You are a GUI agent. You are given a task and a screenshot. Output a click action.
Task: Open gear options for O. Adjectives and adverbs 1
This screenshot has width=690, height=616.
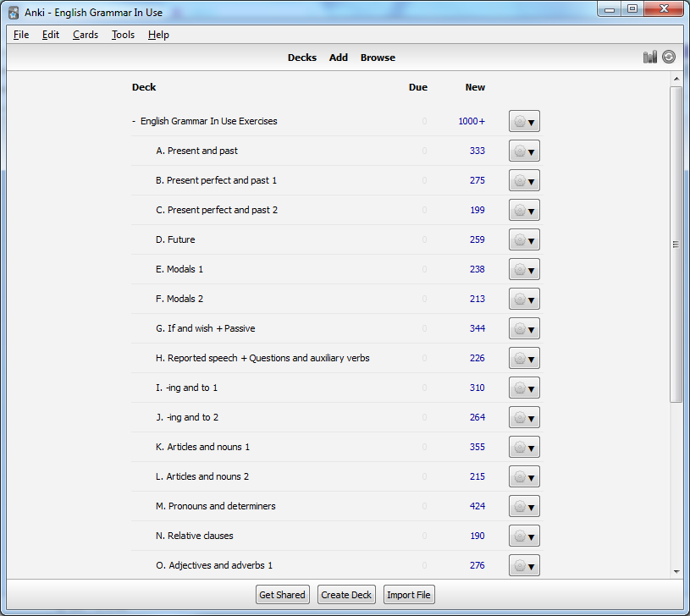(524, 565)
